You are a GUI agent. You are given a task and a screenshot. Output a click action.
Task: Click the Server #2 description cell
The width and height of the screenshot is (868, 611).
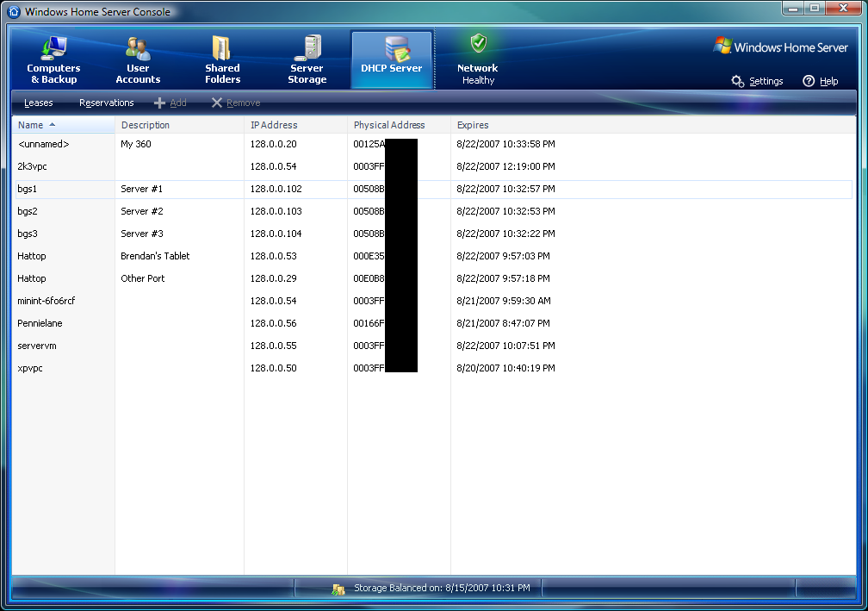(x=142, y=211)
